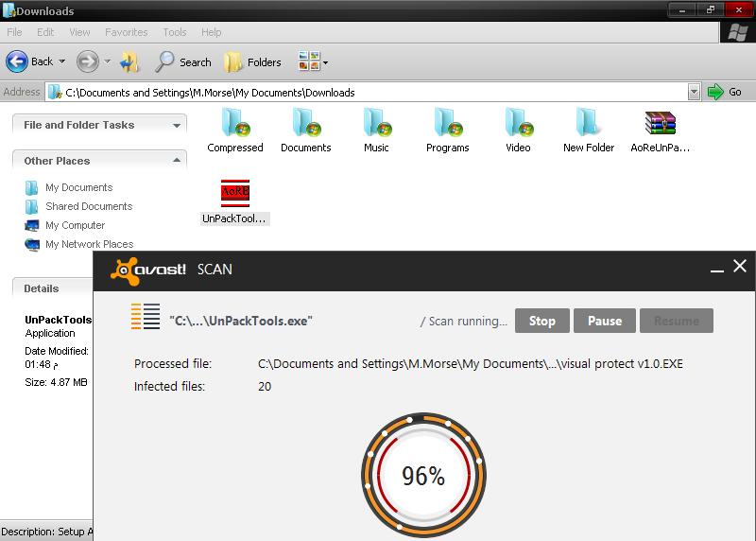Click the green Go arrow button
The height and width of the screenshot is (541, 756).
click(x=715, y=92)
